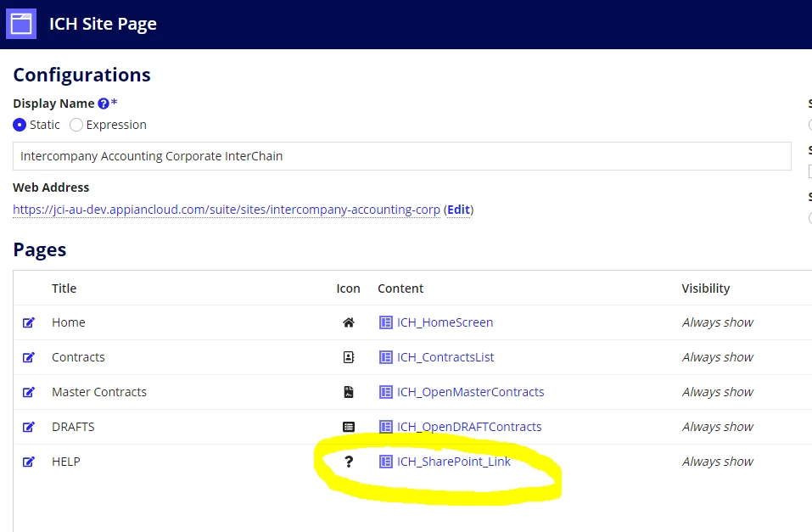Screen dimensions: 812x532
Task: Click the DRAFTS page title
Action: (73, 427)
